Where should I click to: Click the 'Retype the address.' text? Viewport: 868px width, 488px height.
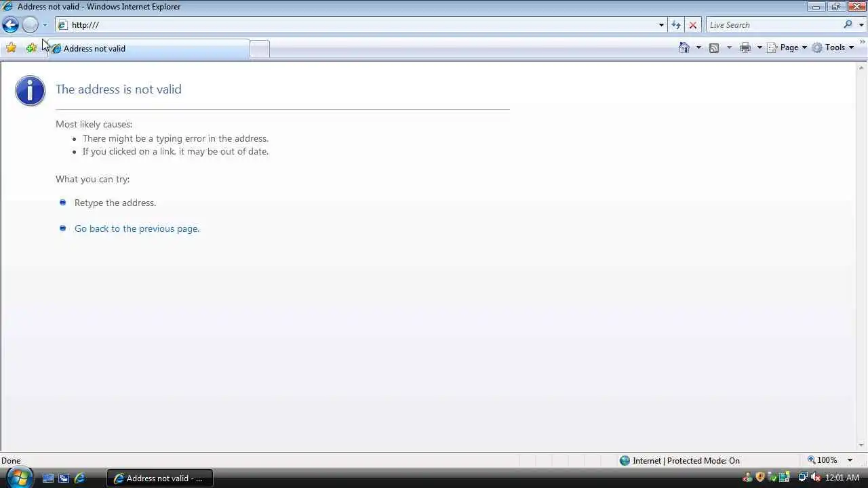tap(115, 203)
